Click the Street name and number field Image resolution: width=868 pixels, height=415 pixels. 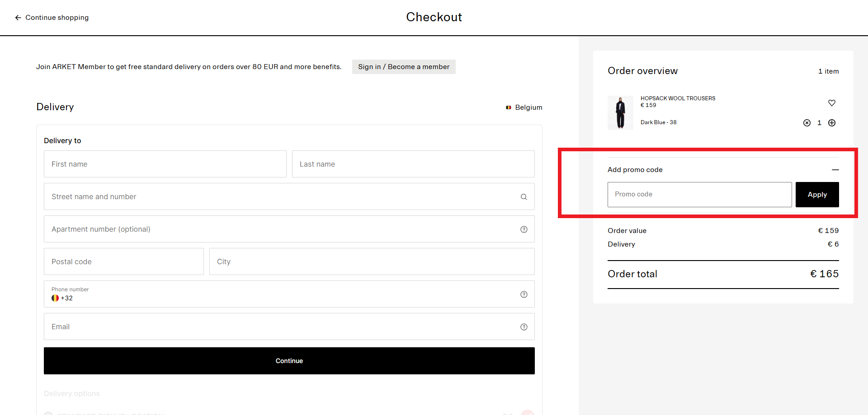(289, 196)
